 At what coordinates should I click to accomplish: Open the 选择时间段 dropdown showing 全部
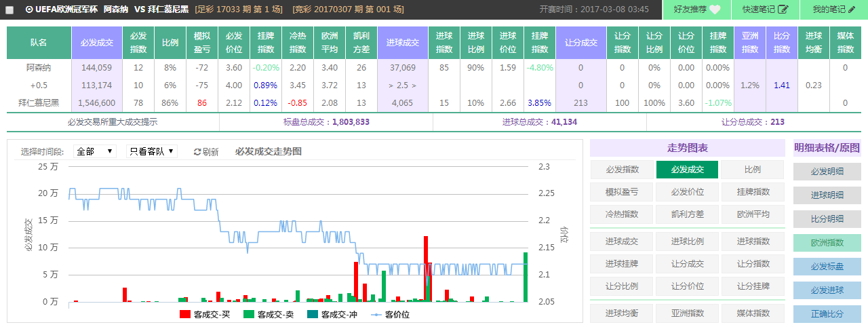pos(94,151)
